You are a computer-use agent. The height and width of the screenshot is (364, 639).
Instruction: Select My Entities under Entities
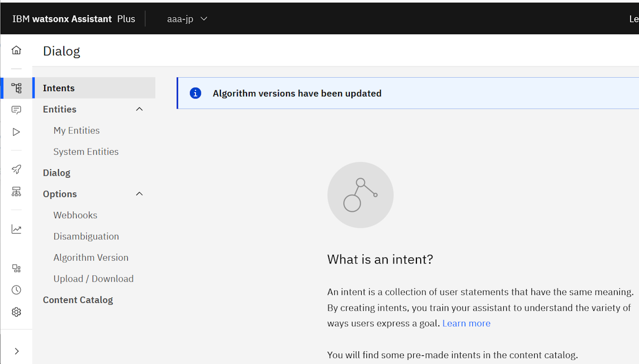click(76, 130)
